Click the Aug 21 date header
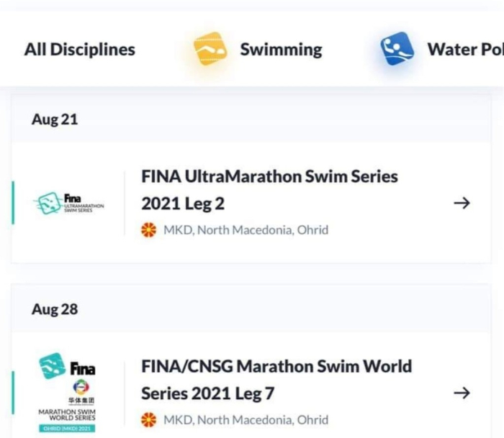 [55, 119]
